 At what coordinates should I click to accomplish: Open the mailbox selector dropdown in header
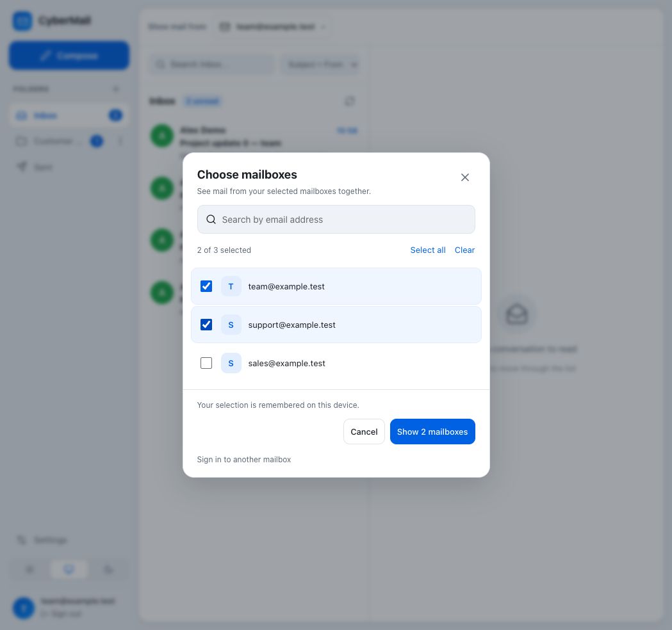[273, 26]
